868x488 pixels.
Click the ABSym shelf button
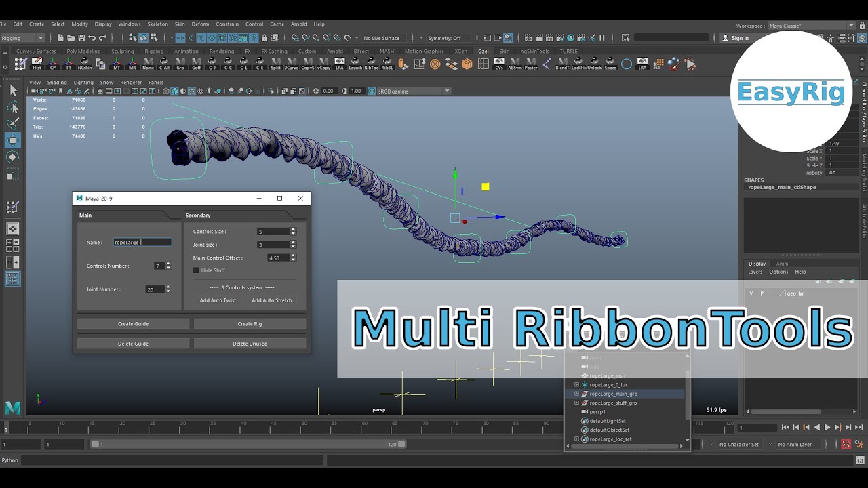515,64
